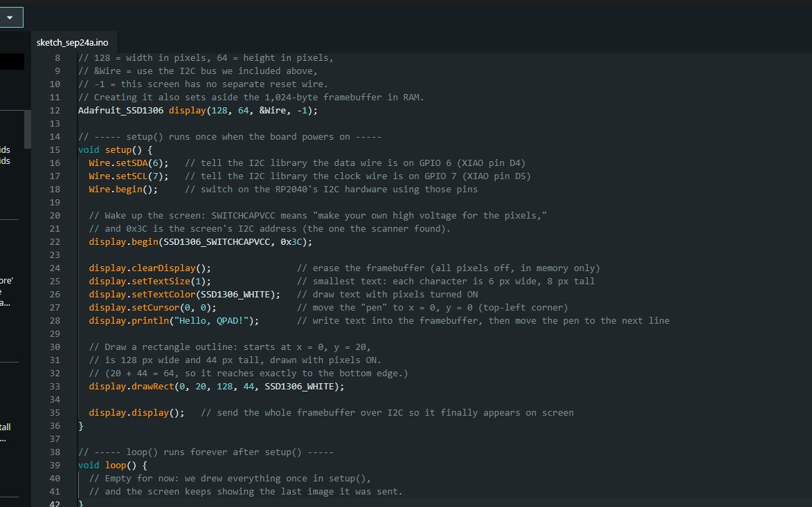Click line number 39 in the gutter
This screenshot has height=507, width=812.
(x=55, y=465)
